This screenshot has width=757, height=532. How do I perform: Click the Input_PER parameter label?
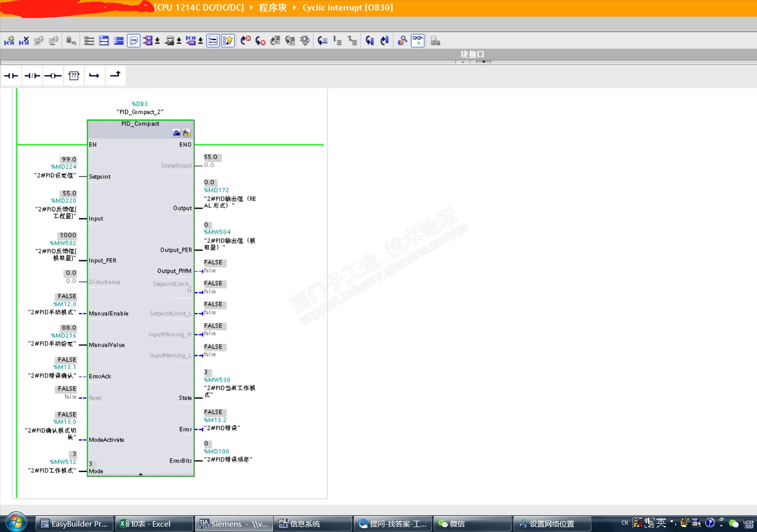click(x=103, y=261)
